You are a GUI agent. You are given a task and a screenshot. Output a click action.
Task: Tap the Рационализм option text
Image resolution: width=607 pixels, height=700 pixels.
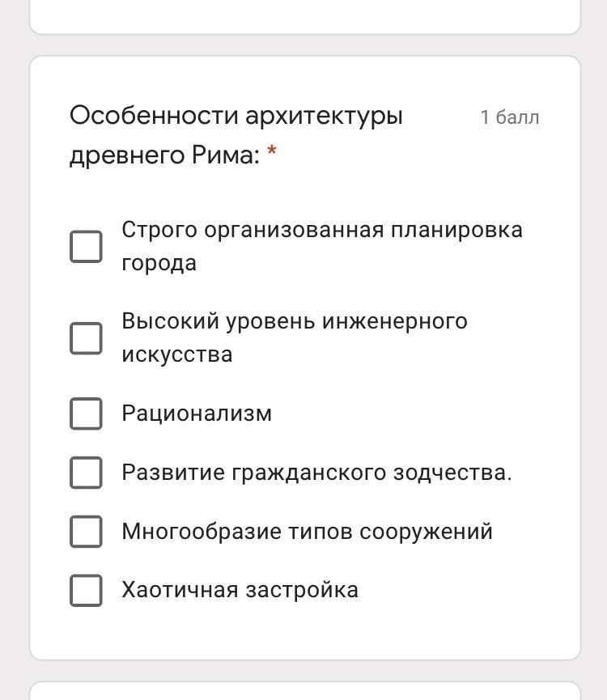pyautogui.click(x=197, y=414)
